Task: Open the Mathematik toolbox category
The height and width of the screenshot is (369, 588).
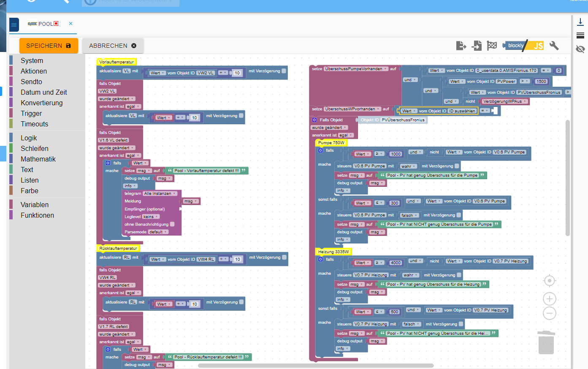Action: pyautogui.click(x=38, y=159)
